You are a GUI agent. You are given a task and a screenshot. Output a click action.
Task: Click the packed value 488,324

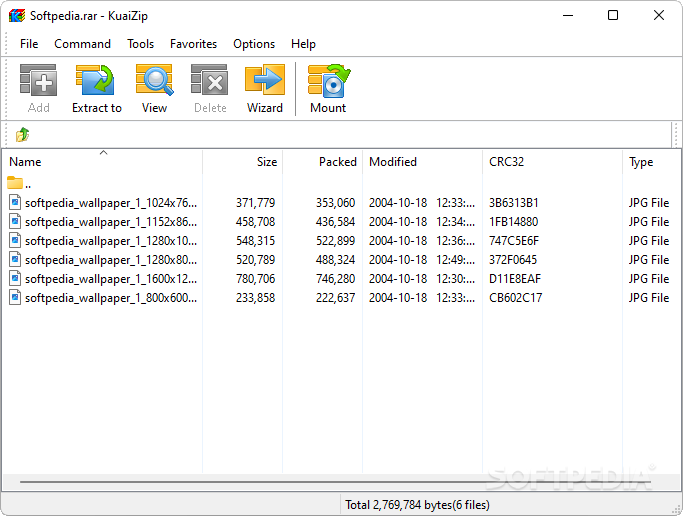(335, 260)
